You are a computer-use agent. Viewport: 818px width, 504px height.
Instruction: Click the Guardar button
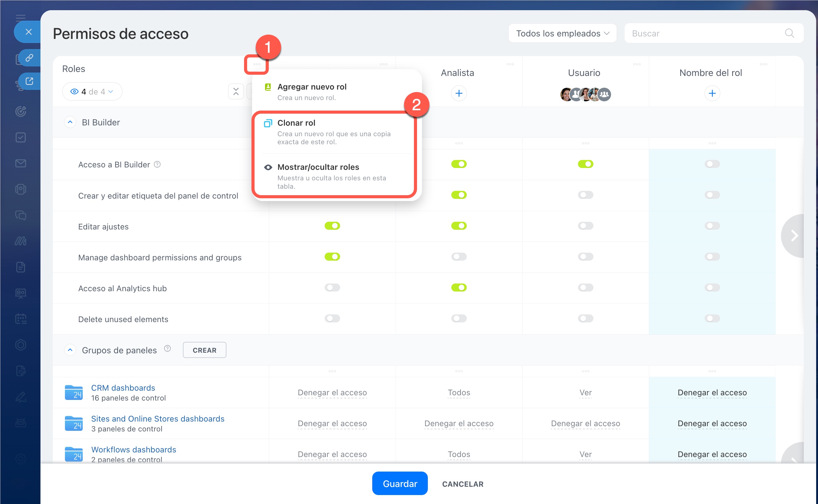tap(399, 483)
